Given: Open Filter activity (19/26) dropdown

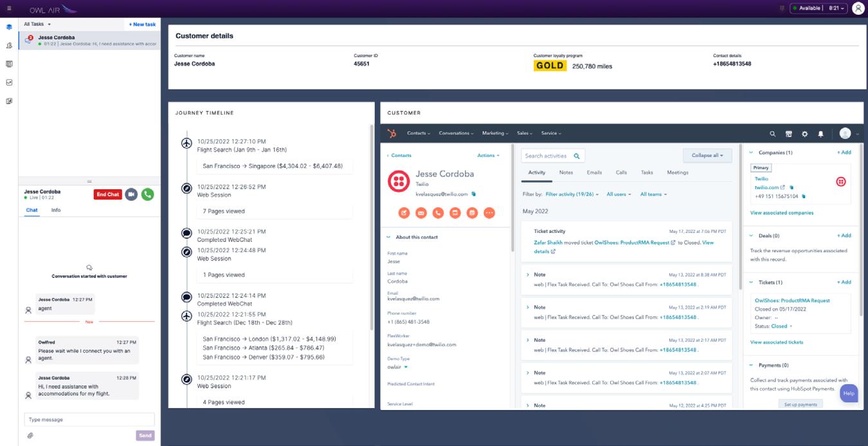Looking at the screenshot, I should [572, 194].
